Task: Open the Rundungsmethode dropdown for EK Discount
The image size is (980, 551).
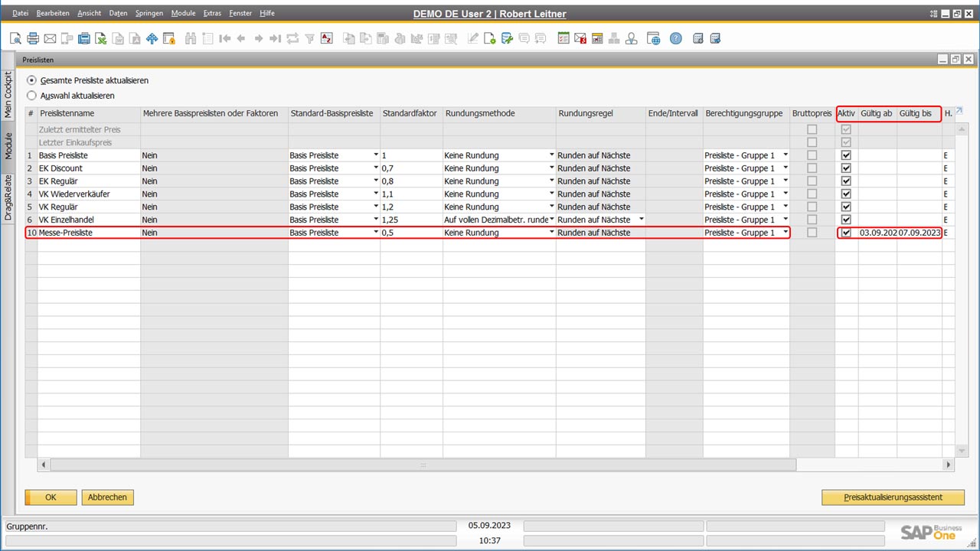Action: click(551, 168)
